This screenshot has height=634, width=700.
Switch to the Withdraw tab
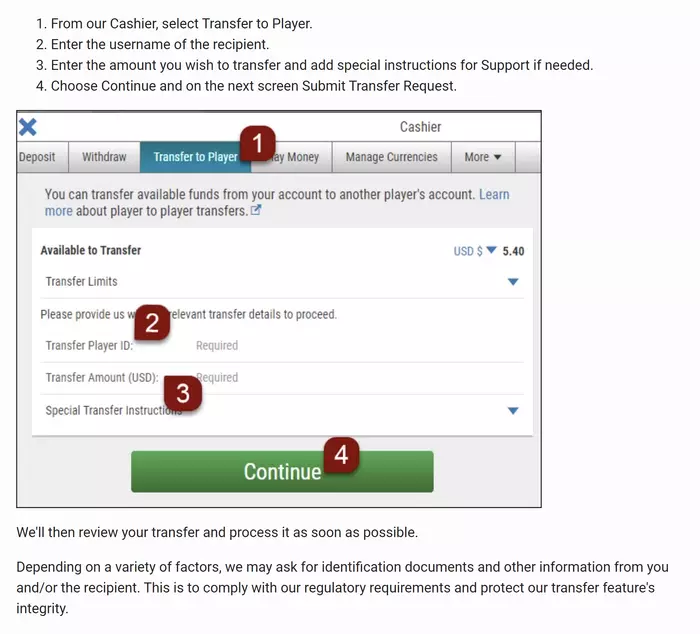click(x=104, y=157)
